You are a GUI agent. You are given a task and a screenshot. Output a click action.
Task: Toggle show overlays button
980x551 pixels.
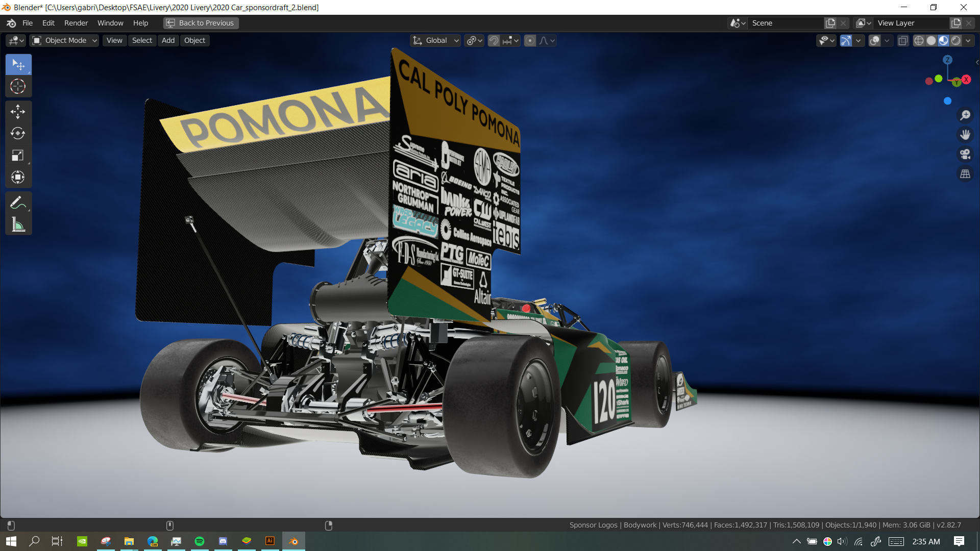pyautogui.click(x=874, y=41)
